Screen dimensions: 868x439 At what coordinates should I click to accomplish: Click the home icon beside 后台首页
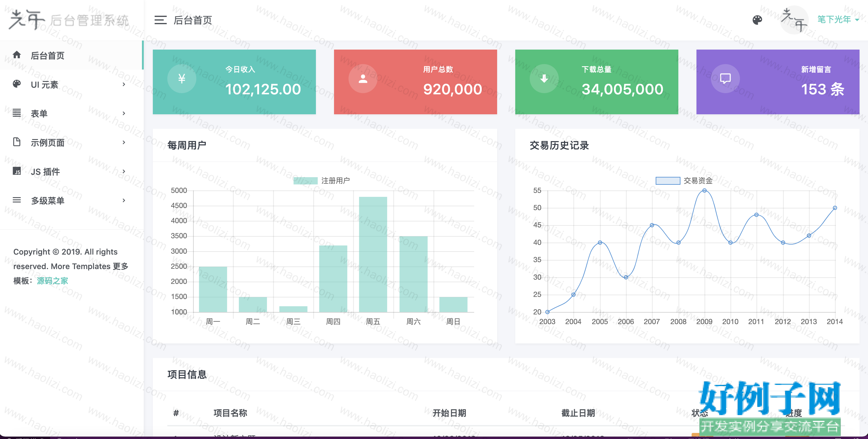click(x=17, y=55)
